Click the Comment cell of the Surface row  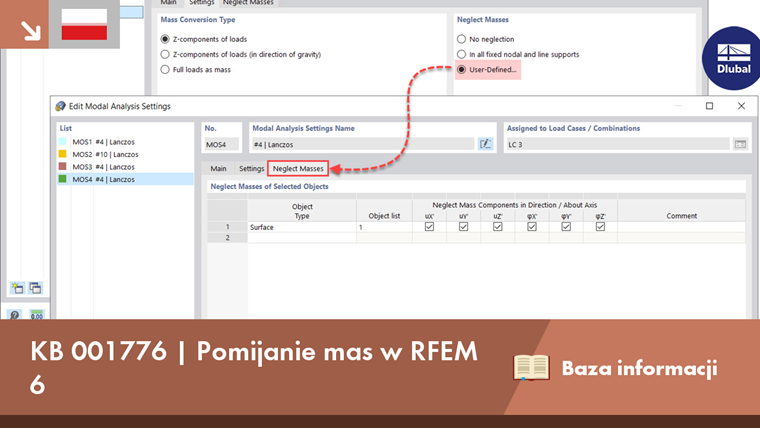[x=681, y=227]
